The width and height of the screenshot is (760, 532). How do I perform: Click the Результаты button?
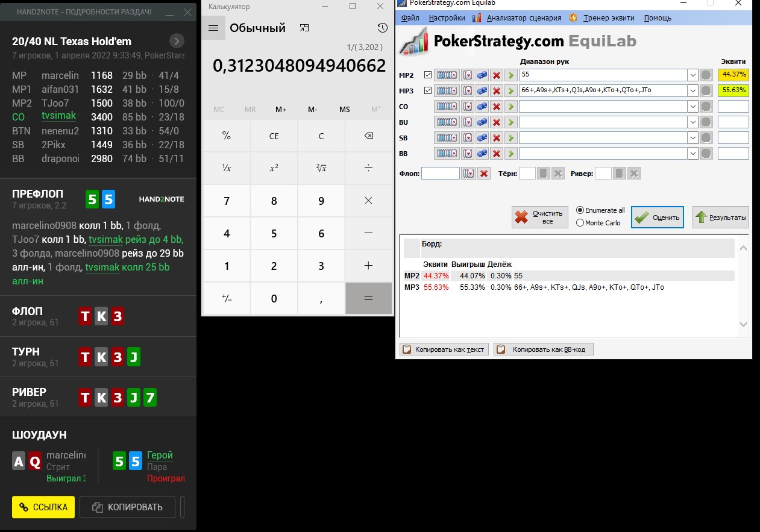pos(720,217)
